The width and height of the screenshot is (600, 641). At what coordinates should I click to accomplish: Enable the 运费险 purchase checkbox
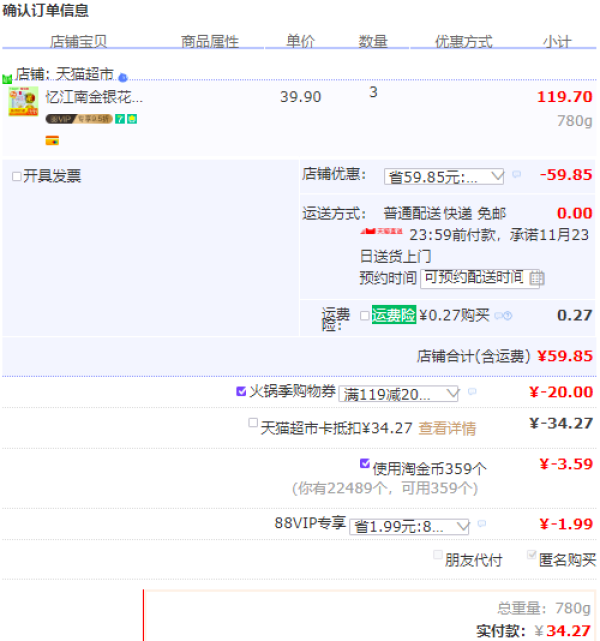tap(365, 316)
